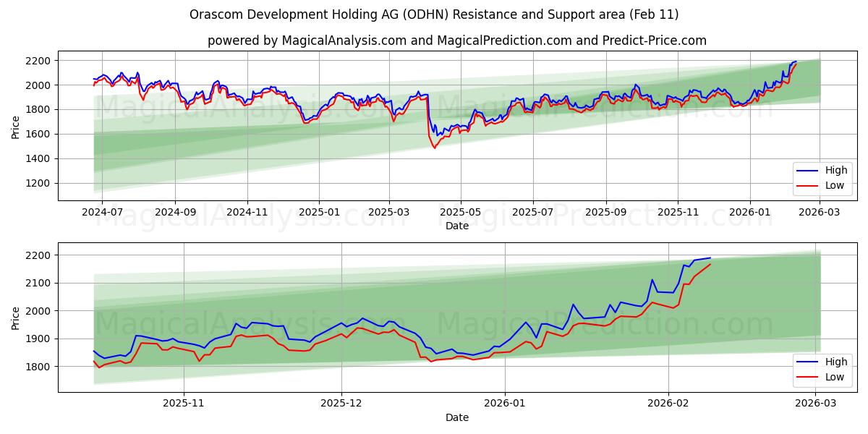The width and height of the screenshot is (868, 434).
Task: Click the 2024-09 date tick label
Action: coord(175,212)
